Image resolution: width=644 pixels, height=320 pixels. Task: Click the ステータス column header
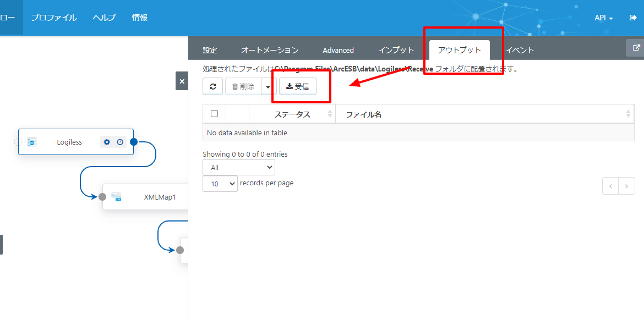292,114
